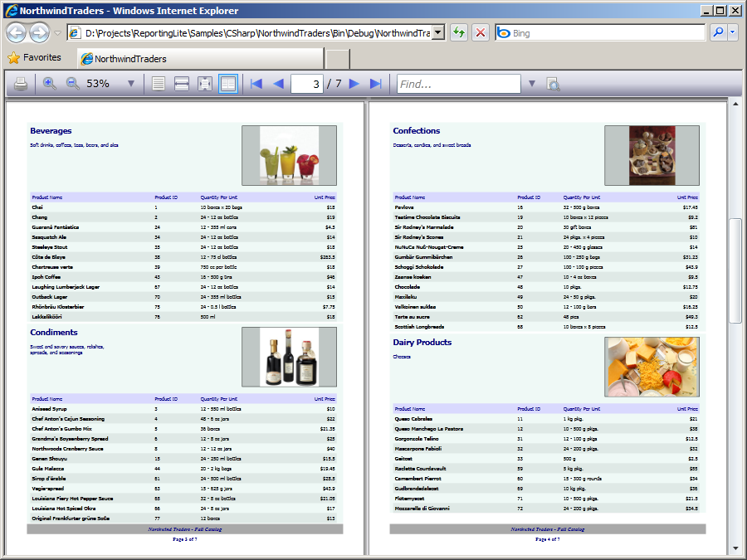Image resolution: width=747 pixels, height=560 pixels.
Task: Open the recent pages dropdown arrow
Action: pyautogui.click(x=57, y=33)
